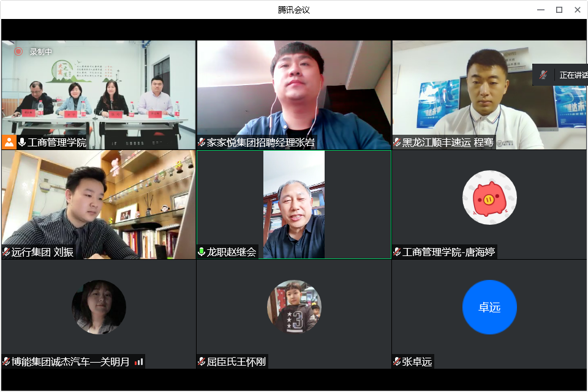Click muted mic icon beside 张卓远
The height and width of the screenshot is (392, 588).
coord(397,361)
